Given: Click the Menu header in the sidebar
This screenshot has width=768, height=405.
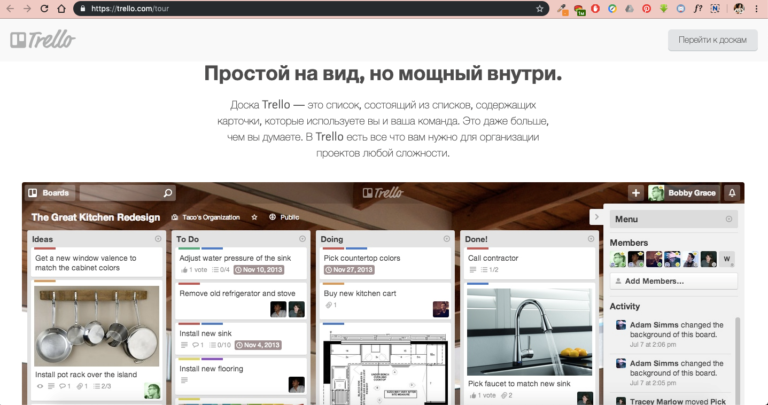Looking at the screenshot, I should pos(673,219).
